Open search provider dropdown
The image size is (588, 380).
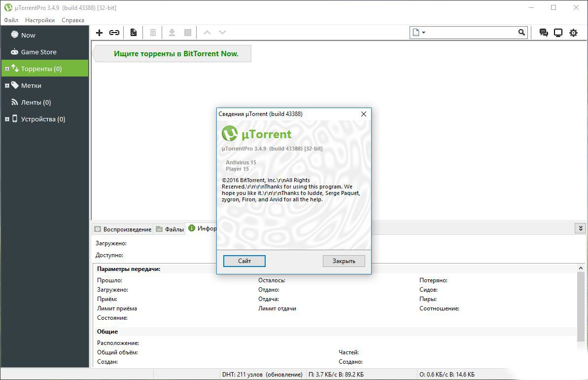[419, 33]
